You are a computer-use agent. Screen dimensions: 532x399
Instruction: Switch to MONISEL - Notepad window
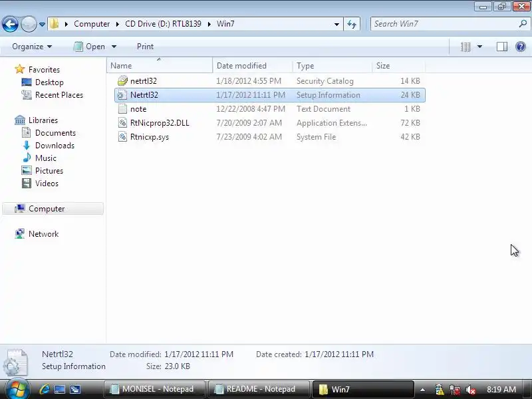[x=154, y=389]
